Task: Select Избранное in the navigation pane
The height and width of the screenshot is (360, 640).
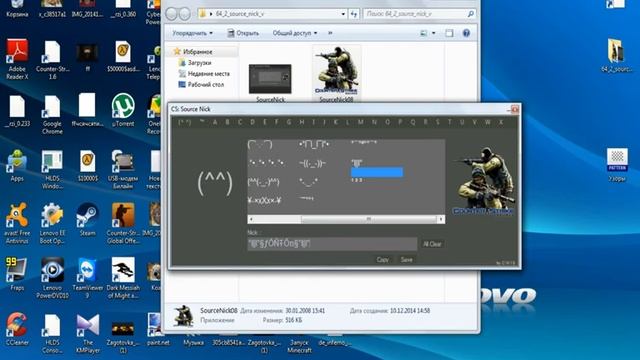Action: click(198, 52)
